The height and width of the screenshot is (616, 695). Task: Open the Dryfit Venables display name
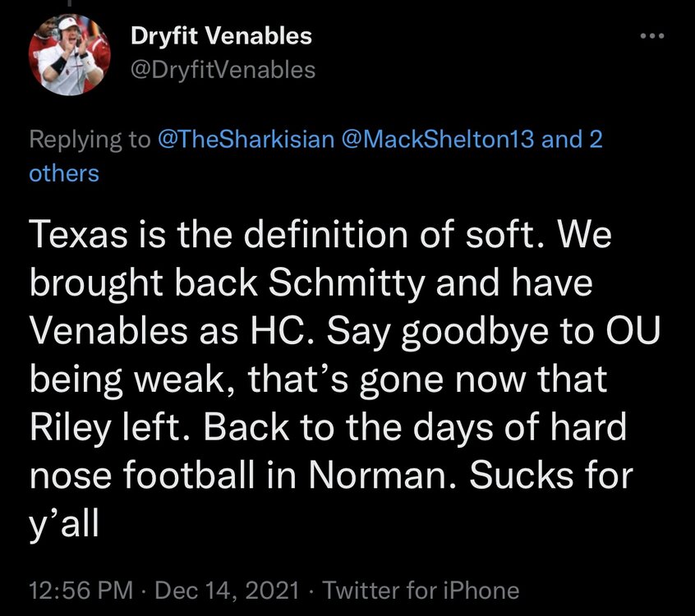coord(221,36)
